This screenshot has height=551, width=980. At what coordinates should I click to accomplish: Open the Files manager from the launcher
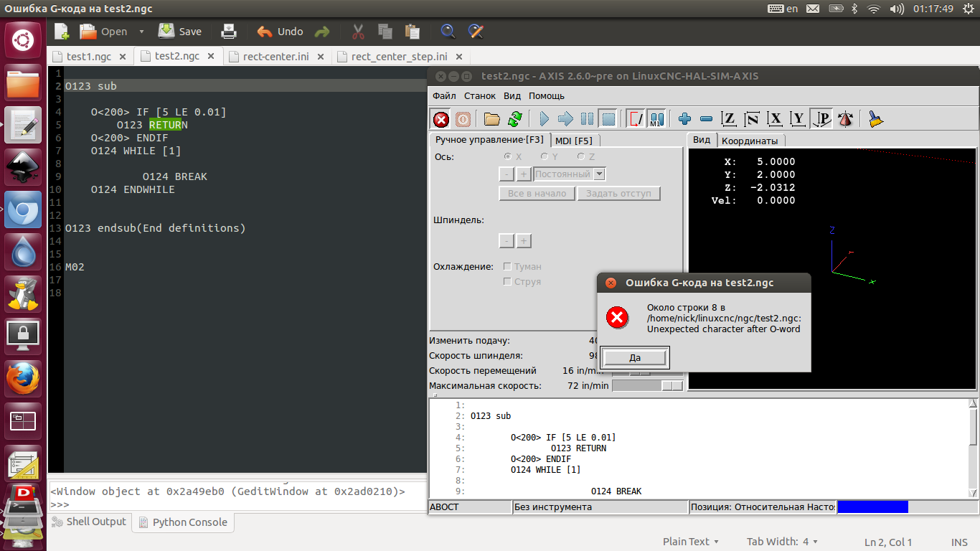click(x=23, y=82)
